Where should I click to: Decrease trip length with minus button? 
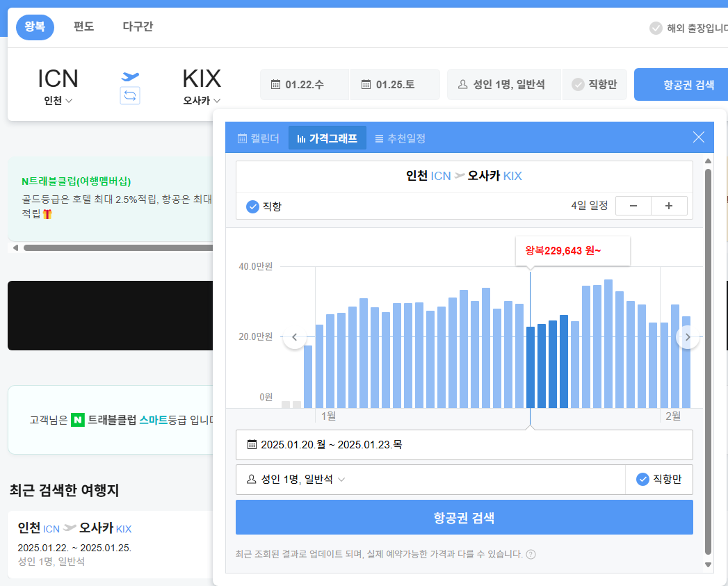(633, 206)
